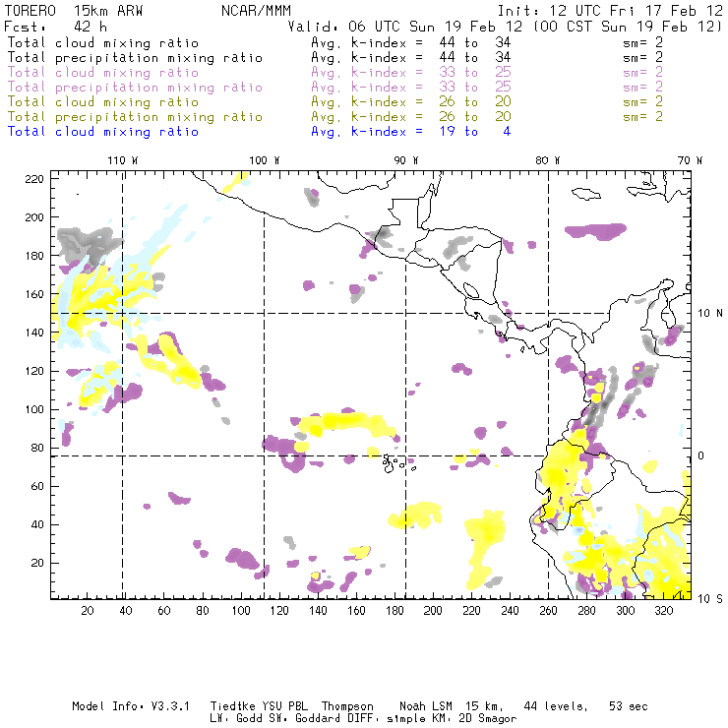Click "40" on the horizontal axis
Screen dimensions: 728x728
tap(126, 611)
